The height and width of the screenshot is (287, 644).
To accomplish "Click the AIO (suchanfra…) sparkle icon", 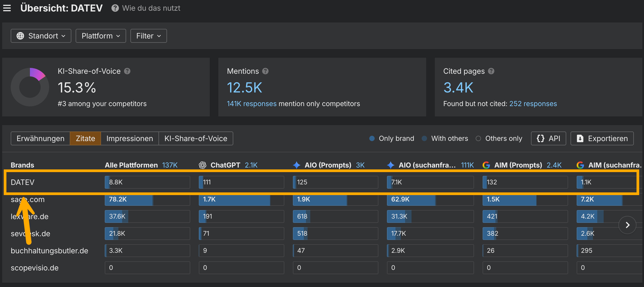I will 391,165.
